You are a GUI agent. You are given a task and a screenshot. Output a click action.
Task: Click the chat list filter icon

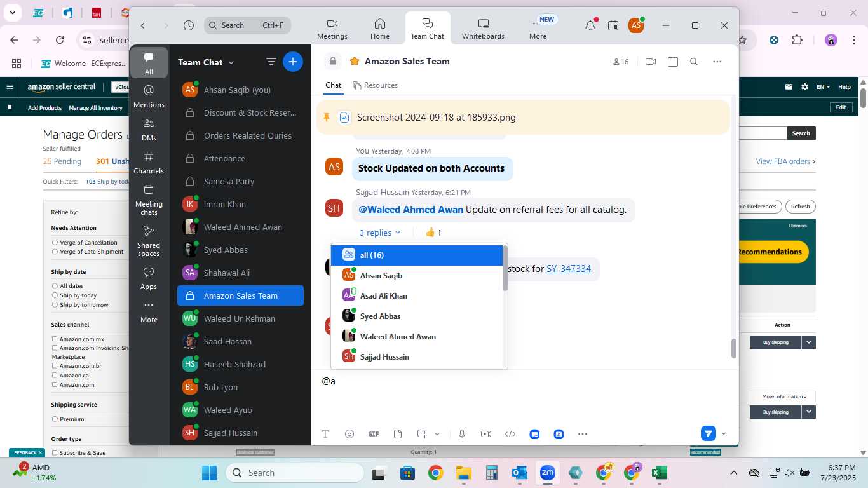pos(271,62)
